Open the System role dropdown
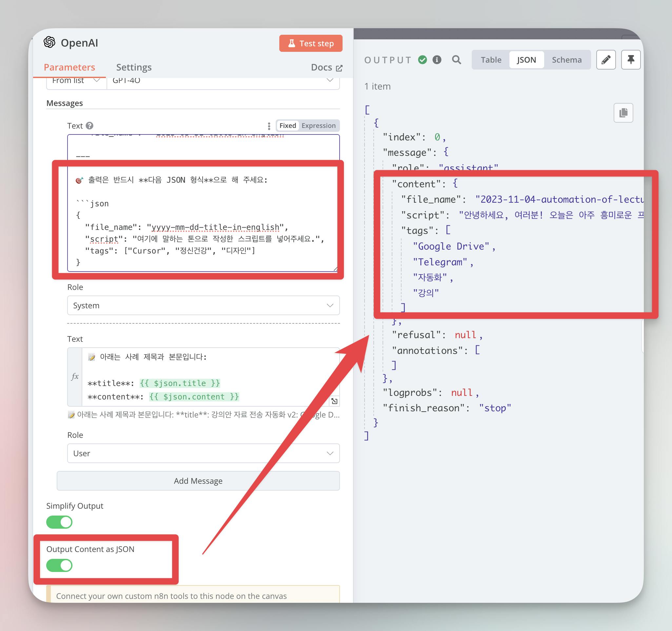This screenshot has width=672, height=631. pos(203,305)
